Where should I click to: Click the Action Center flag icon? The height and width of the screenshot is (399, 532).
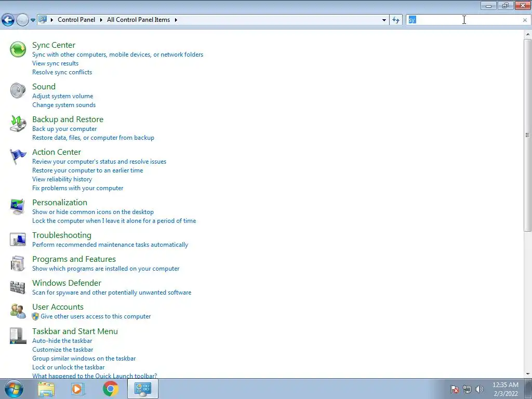[18, 156]
